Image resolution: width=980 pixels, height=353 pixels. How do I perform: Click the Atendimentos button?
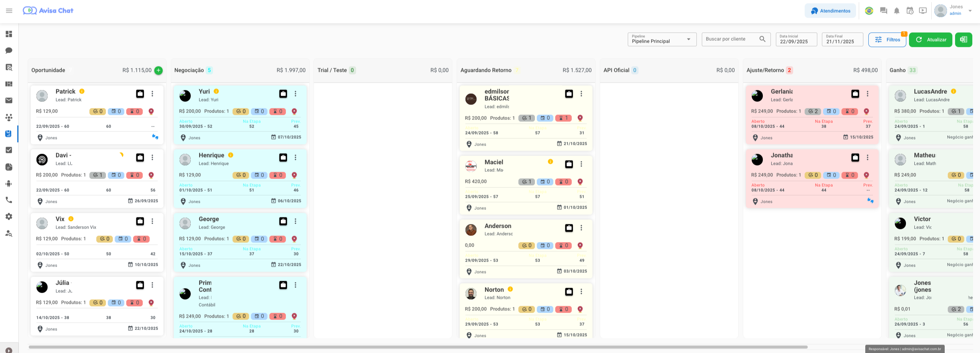click(x=830, y=11)
